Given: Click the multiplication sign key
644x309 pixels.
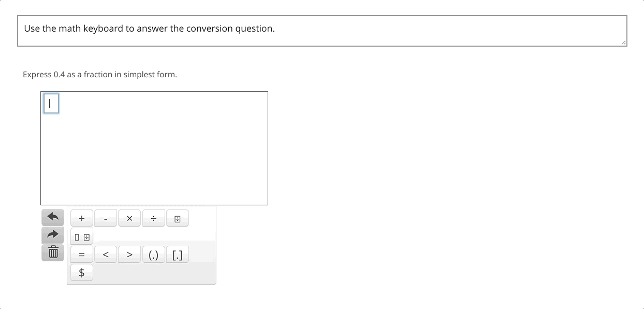Looking at the screenshot, I should click(x=129, y=218).
